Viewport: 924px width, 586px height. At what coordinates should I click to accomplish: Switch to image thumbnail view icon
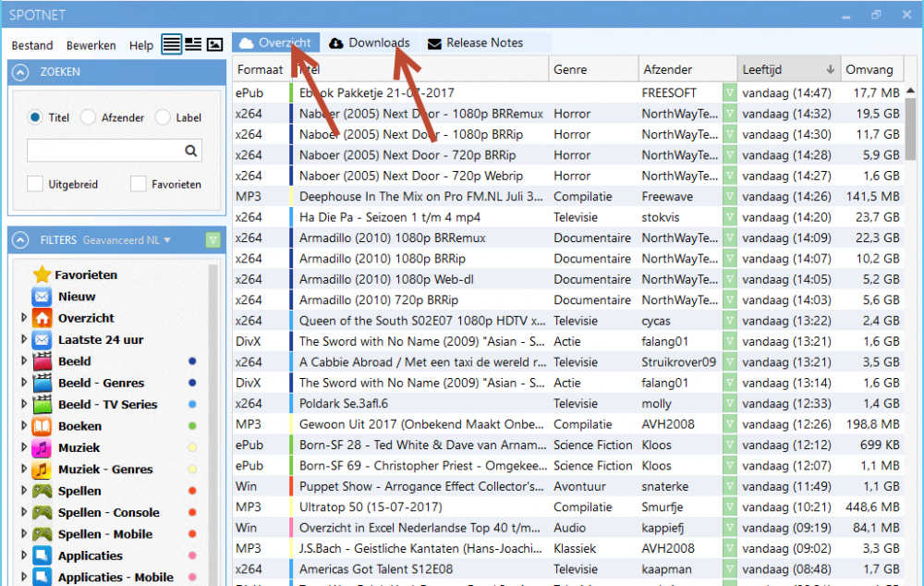[x=214, y=44]
